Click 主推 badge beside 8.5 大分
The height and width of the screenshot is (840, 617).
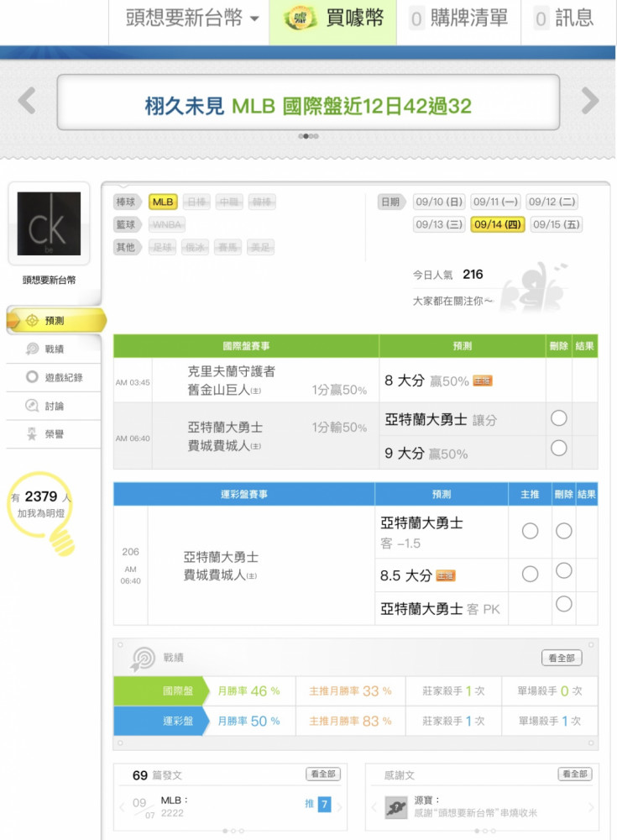click(x=446, y=576)
